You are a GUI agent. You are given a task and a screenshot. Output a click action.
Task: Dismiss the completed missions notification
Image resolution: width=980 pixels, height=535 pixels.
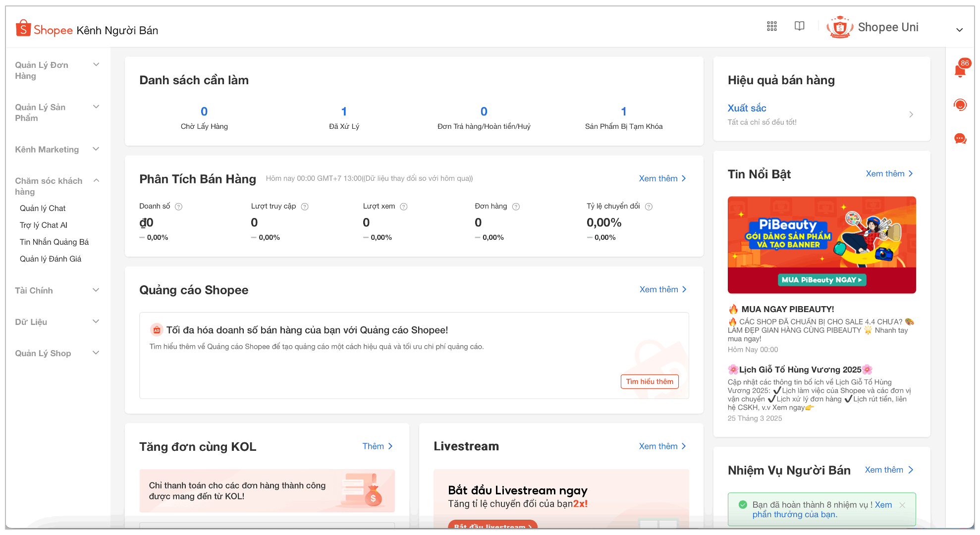click(902, 505)
